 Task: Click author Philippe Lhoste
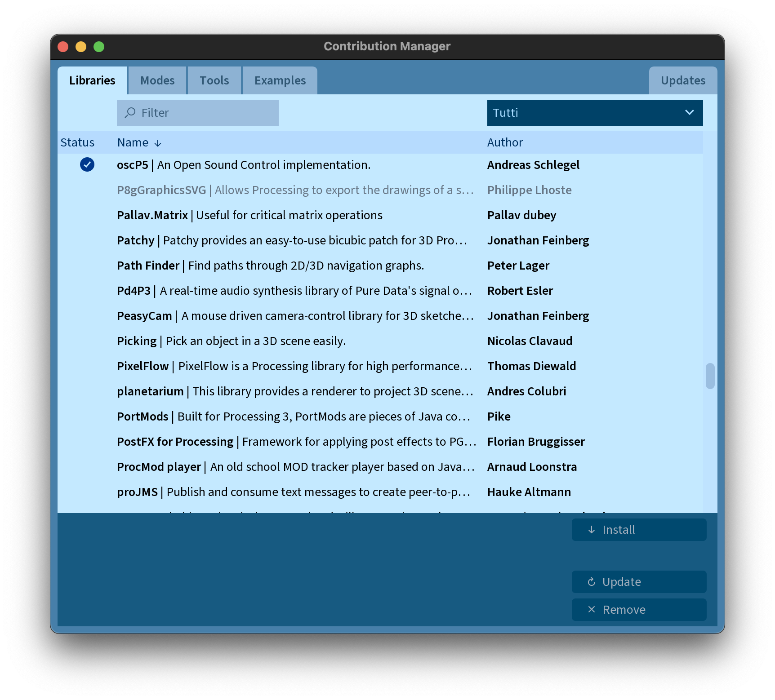pyautogui.click(x=529, y=190)
